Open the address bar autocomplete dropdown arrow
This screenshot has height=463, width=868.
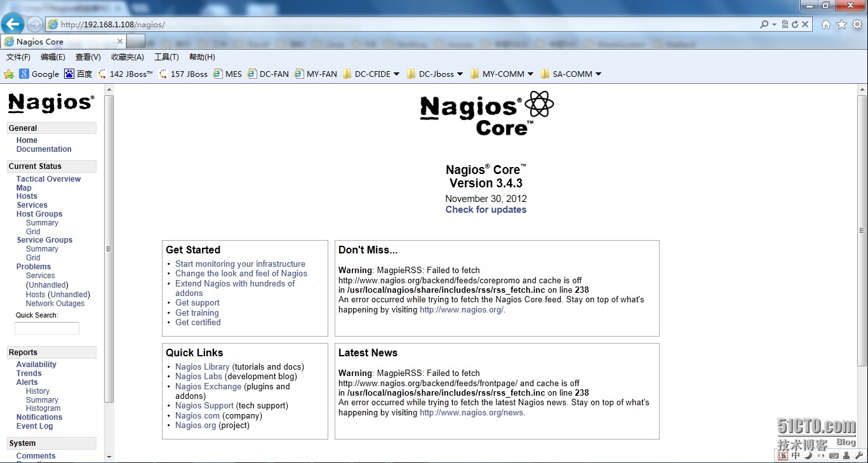tap(774, 24)
